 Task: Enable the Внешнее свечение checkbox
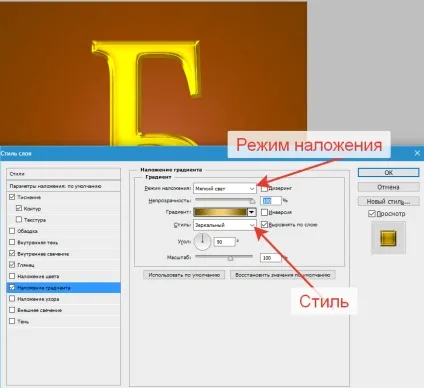tap(12, 310)
